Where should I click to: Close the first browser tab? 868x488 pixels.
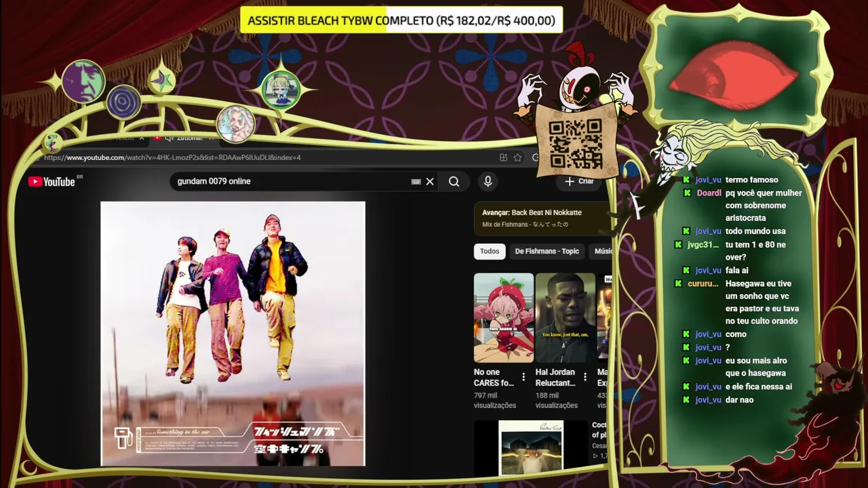coord(142,138)
